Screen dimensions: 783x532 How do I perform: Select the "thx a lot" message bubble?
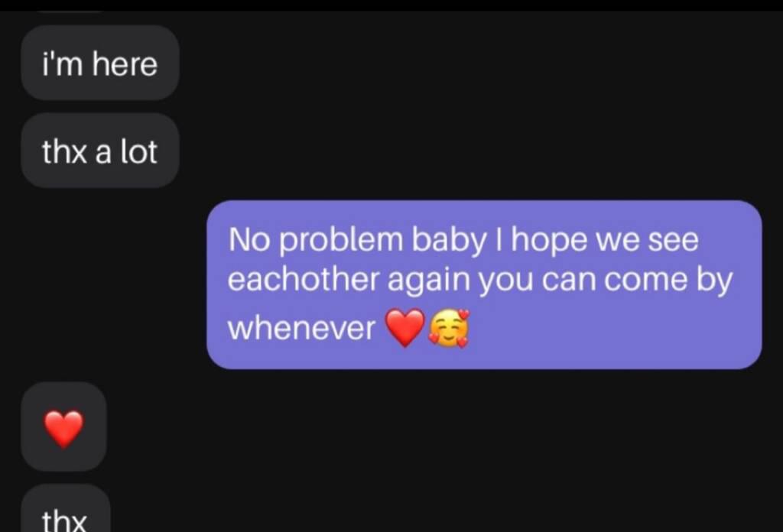coord(100,151)
